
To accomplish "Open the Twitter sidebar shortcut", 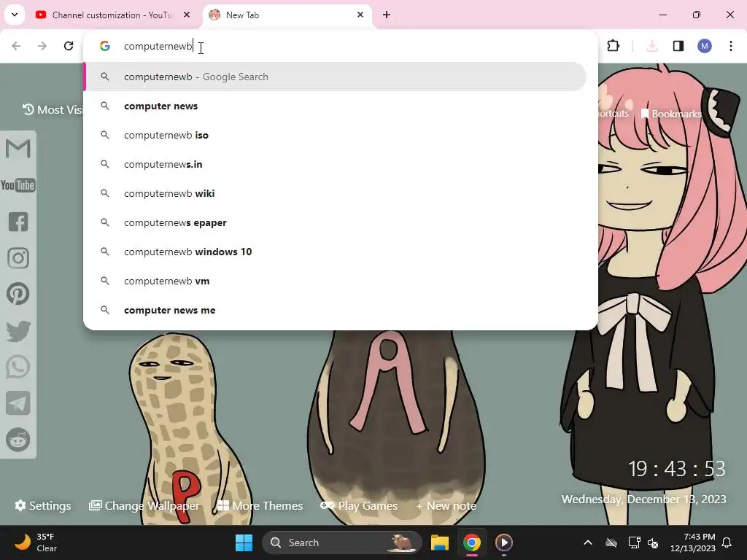I will [x=18, y=331].
